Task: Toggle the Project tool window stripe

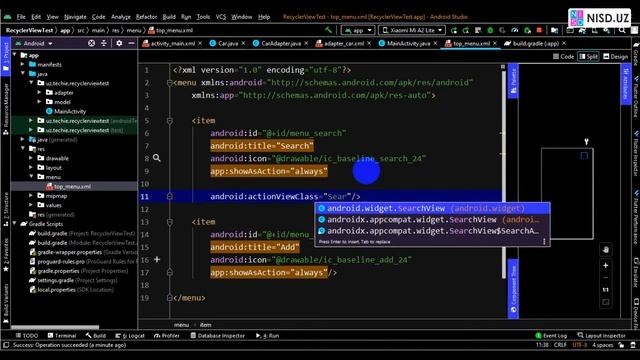Action: [6, 57]
